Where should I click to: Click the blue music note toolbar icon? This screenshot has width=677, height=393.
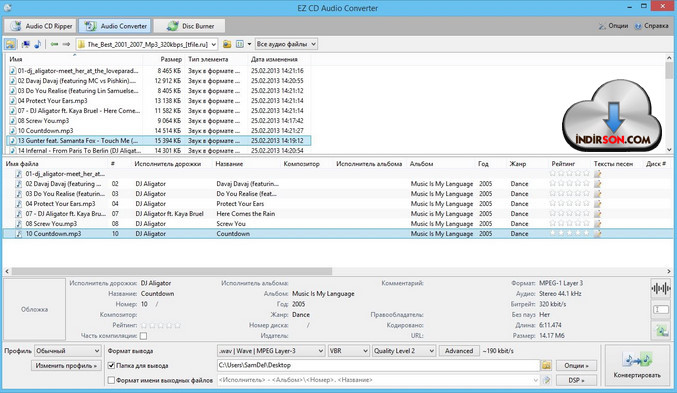pyautogui.click(x=38, y=44)
